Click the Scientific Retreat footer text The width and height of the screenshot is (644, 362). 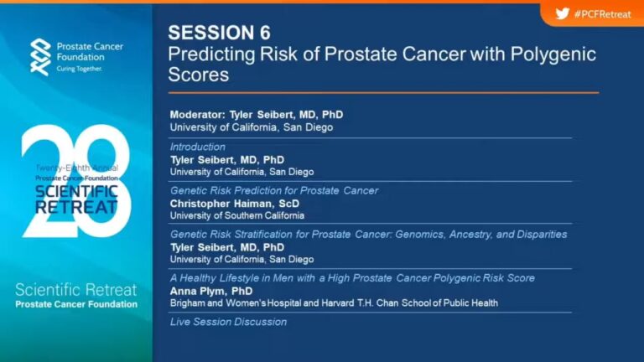(x=76, y=290)
